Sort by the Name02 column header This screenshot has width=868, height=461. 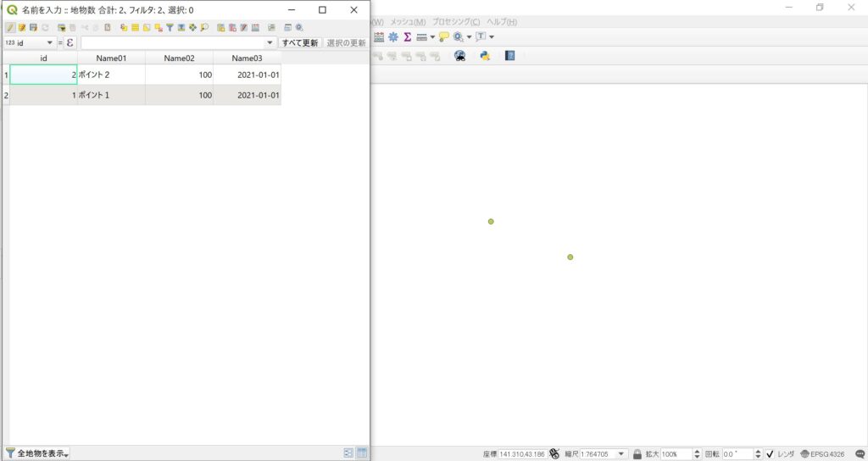tap(180, 58)
